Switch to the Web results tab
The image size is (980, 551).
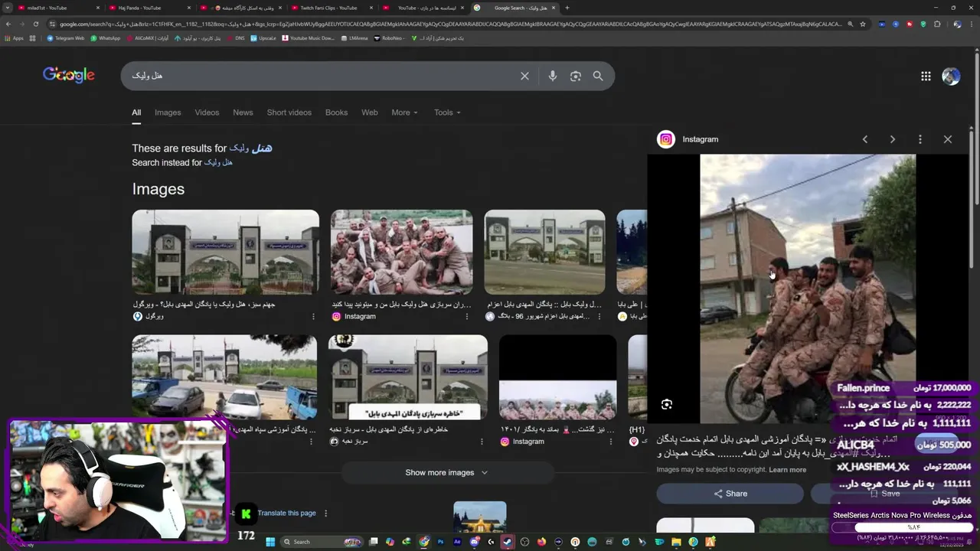coord(370,112)
